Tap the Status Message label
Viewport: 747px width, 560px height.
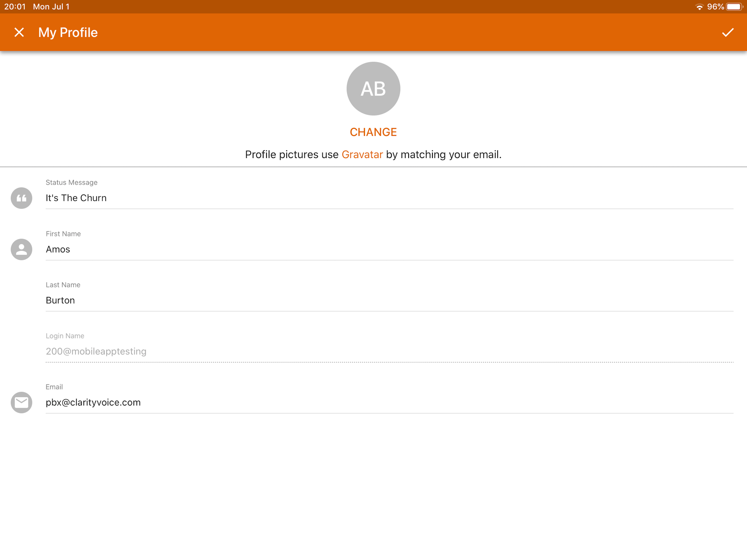point(72,182)
